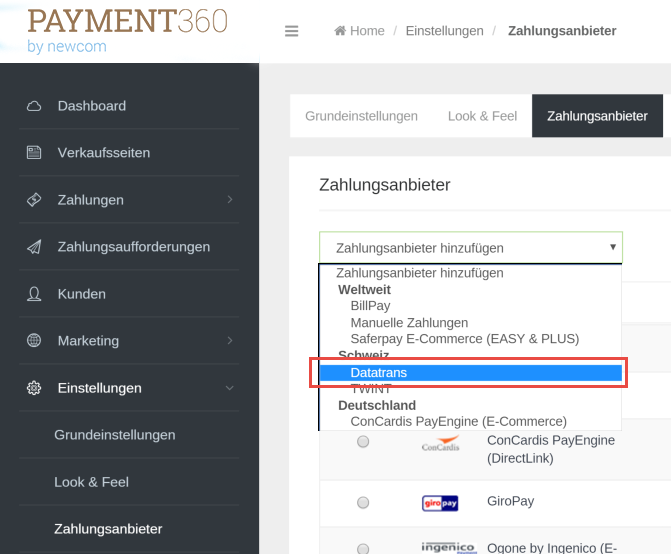The height and width of the screenshot is (554, 671).
Task: Choose Datatrans from the dropdown list
Action: point(379,373)
